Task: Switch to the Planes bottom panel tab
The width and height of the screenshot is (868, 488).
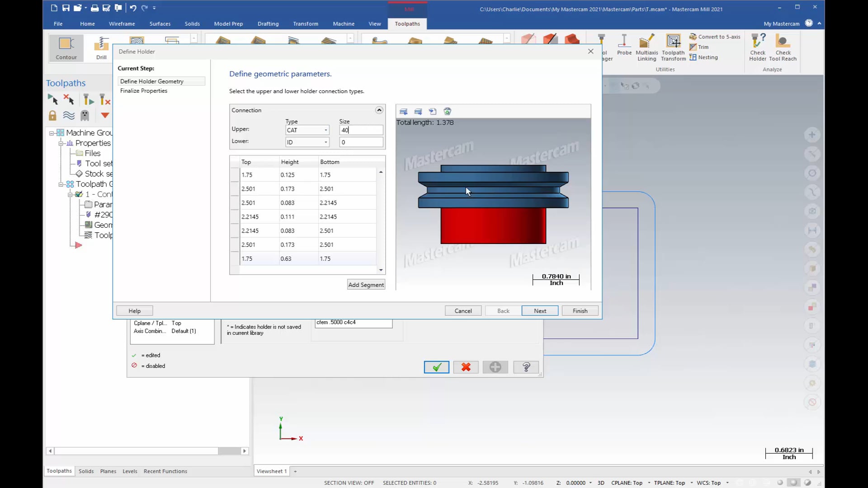Action: pos(108,471)
